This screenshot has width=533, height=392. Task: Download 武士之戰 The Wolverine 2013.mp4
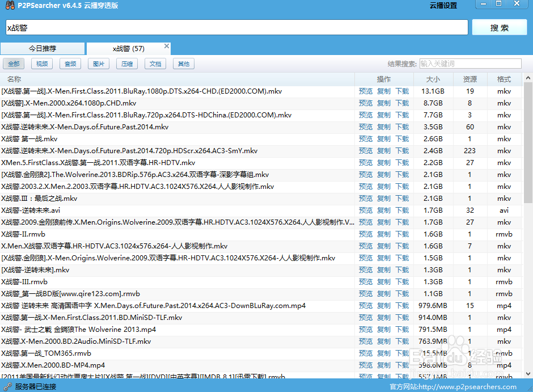[x=402, y=329]
